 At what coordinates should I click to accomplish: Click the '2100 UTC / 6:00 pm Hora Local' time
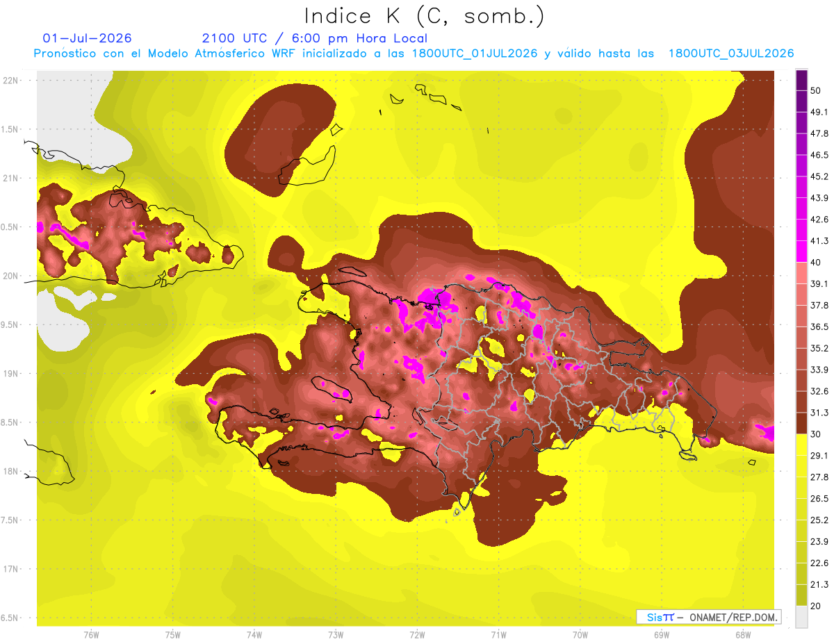(315, 38)
